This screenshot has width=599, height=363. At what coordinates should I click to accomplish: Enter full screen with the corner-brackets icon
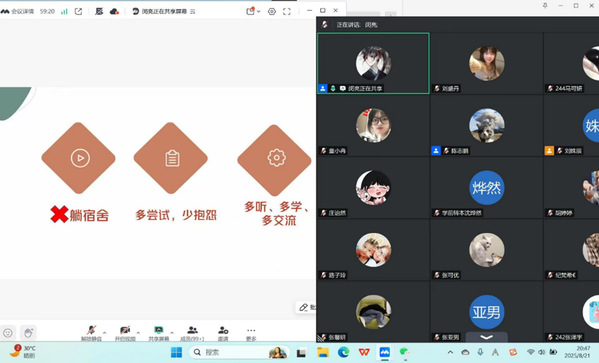point(287,11)
